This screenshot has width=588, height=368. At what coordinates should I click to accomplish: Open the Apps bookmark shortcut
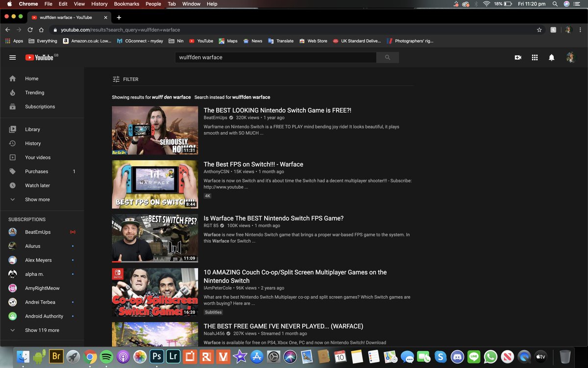point(14,41)
